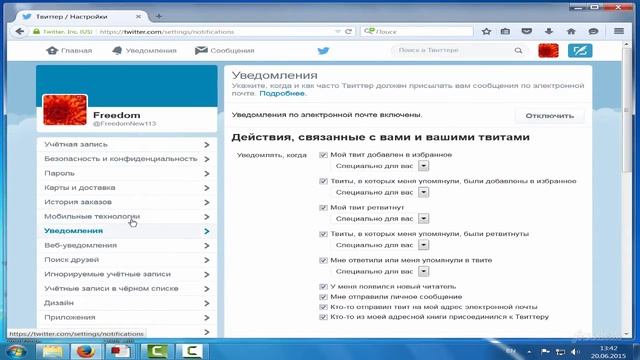Open dropdown under упомянули, были ретвитнуты
Screen dimensions: 640x360
[x=423, y=245]
